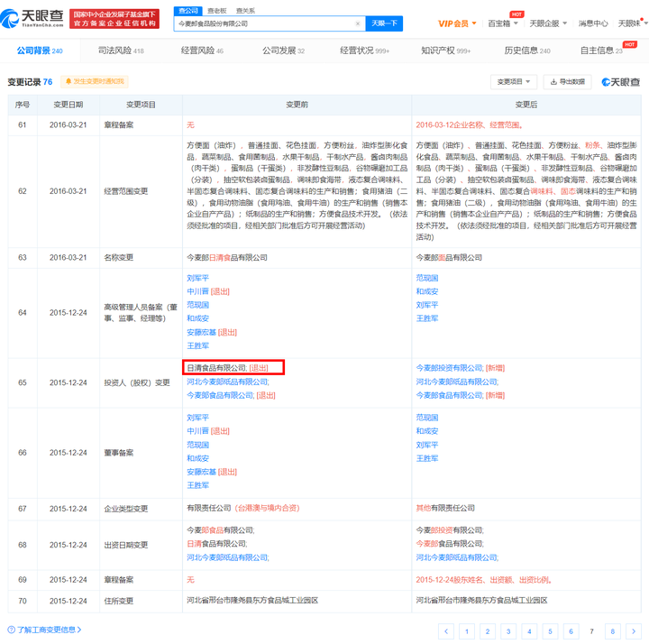Focus the company search input field

click(265, 23)
